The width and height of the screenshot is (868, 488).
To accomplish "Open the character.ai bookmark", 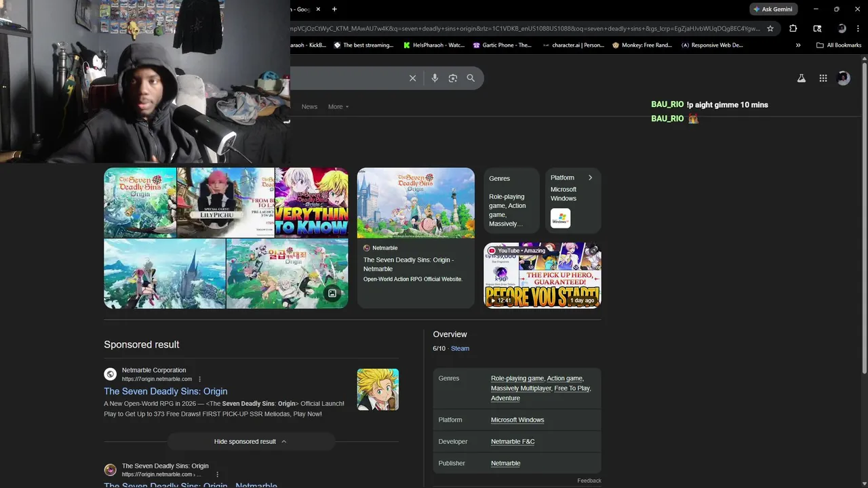I will [x=574, y=45].
